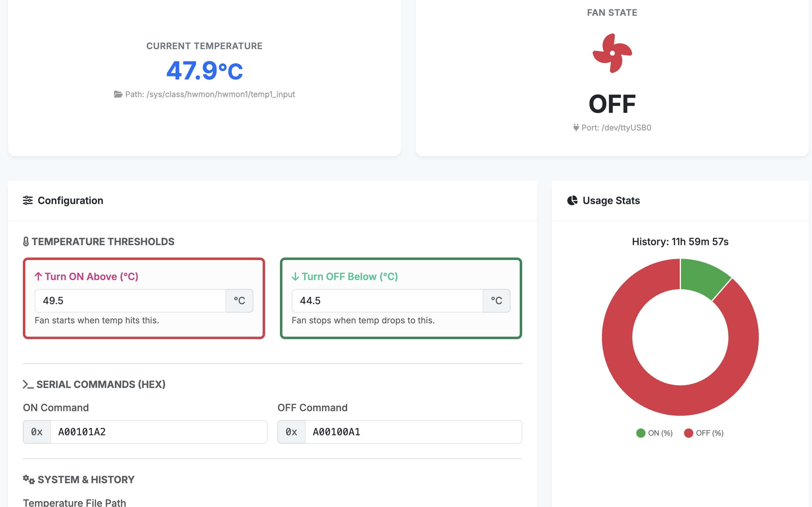This screenshot has width=812, height=507.
Task: Click the up arrow in Turn ON Above
Action: pos(38,277)
